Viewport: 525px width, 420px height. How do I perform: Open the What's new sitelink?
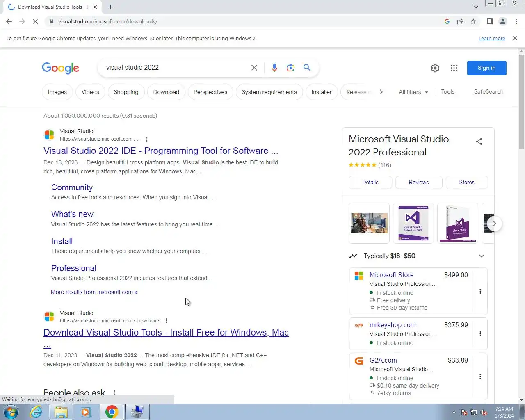tap(73, 214)
